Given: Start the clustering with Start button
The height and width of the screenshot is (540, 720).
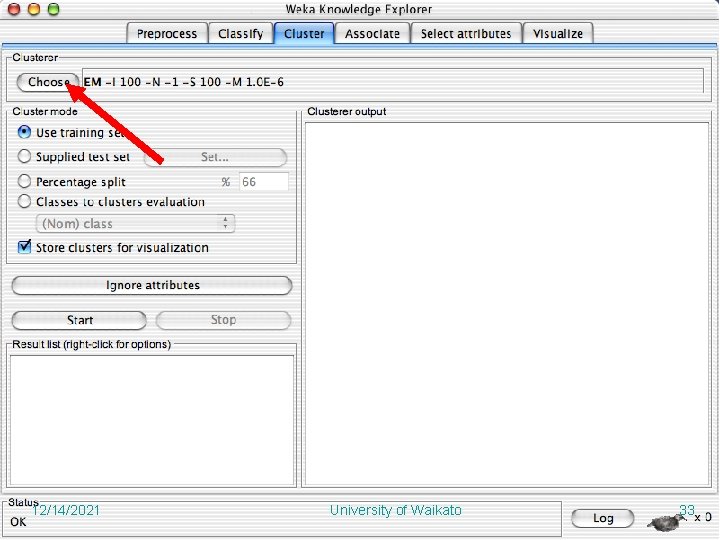Looking at the screenshot, I should pos(79,320).
